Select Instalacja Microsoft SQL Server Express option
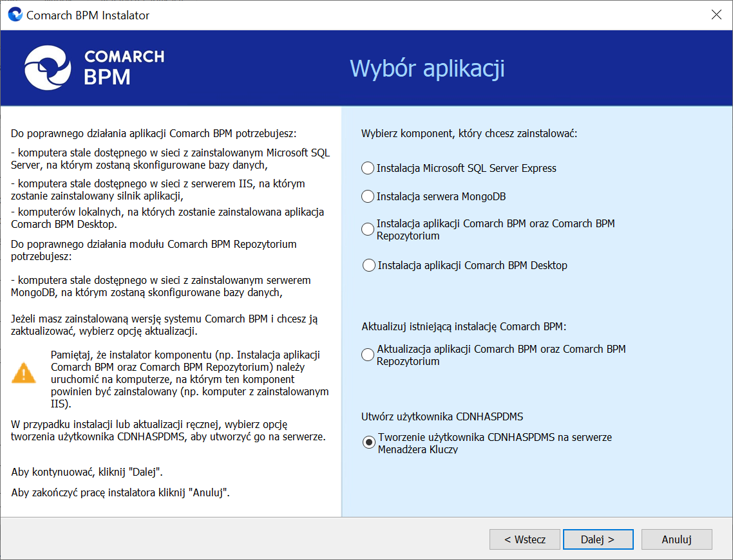 [x=368, y=168]
